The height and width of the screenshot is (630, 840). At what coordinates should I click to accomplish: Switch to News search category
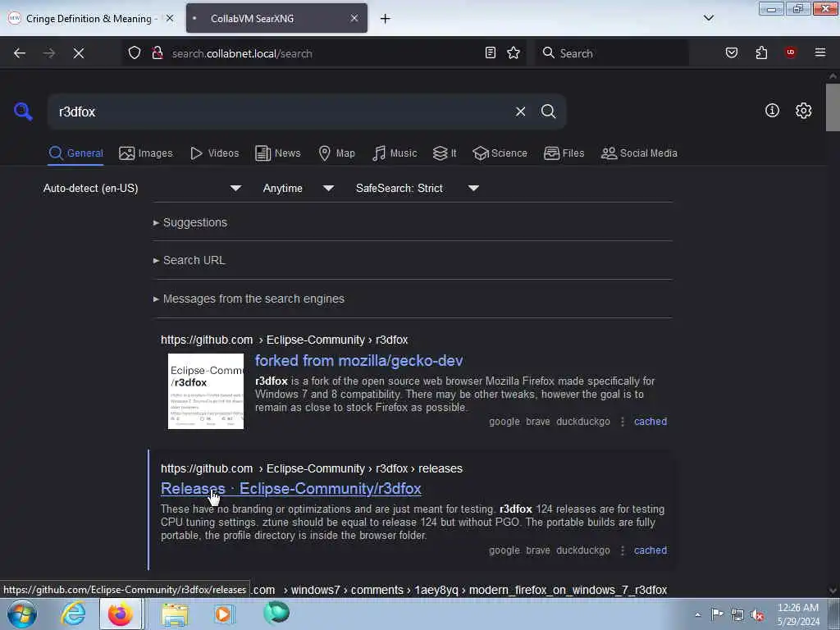[x=278, y=153]
